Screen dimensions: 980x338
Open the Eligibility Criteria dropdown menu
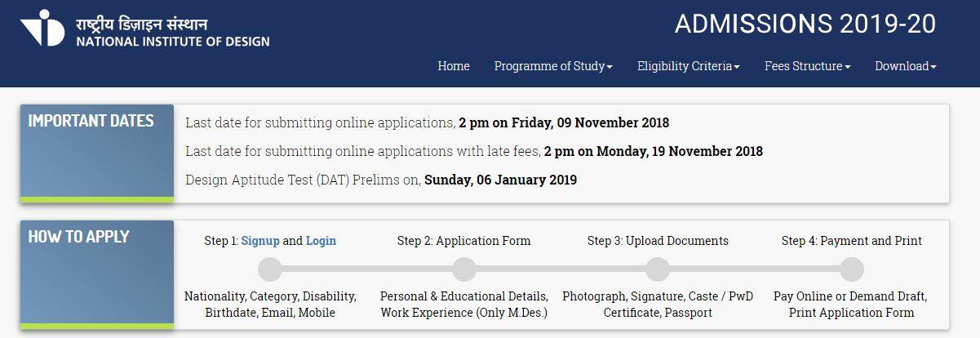(x=689, y=66)
